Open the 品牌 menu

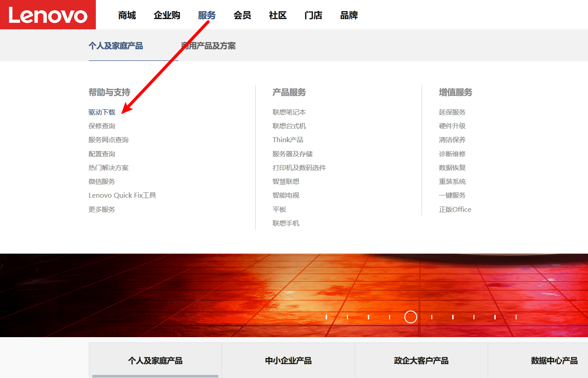point(349,16)
